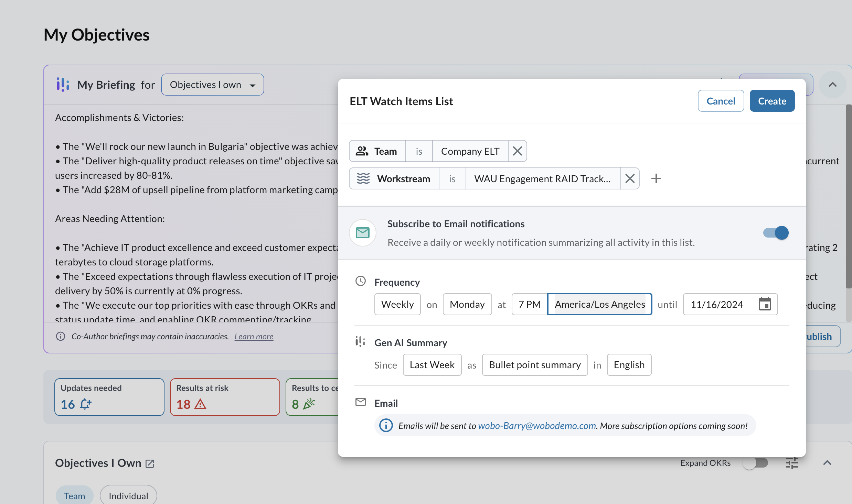The image size is (852, 504).
Task: Click the green email envelope icon
Action: point(363,233)
